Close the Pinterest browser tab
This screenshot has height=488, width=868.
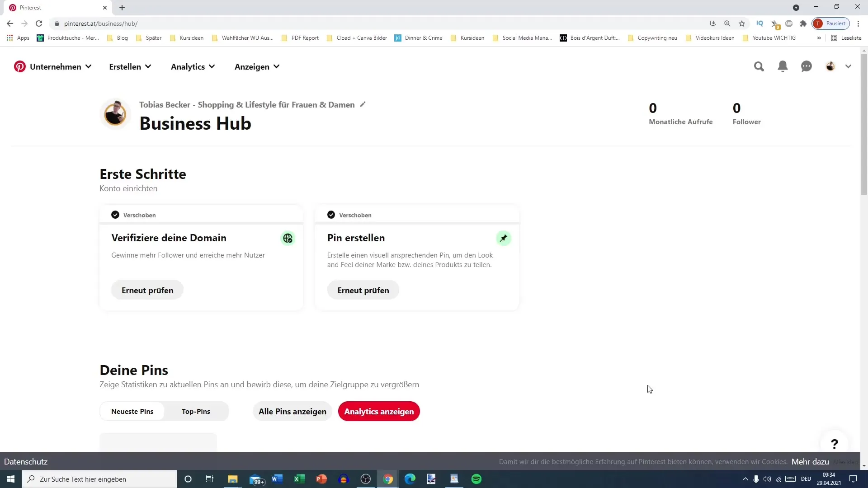(x=105, y=8)
